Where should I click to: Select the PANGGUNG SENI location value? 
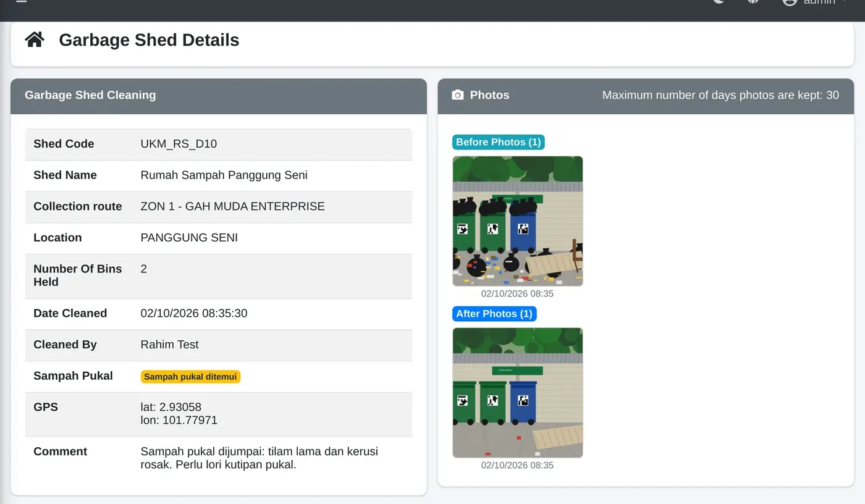coord(189,238)
